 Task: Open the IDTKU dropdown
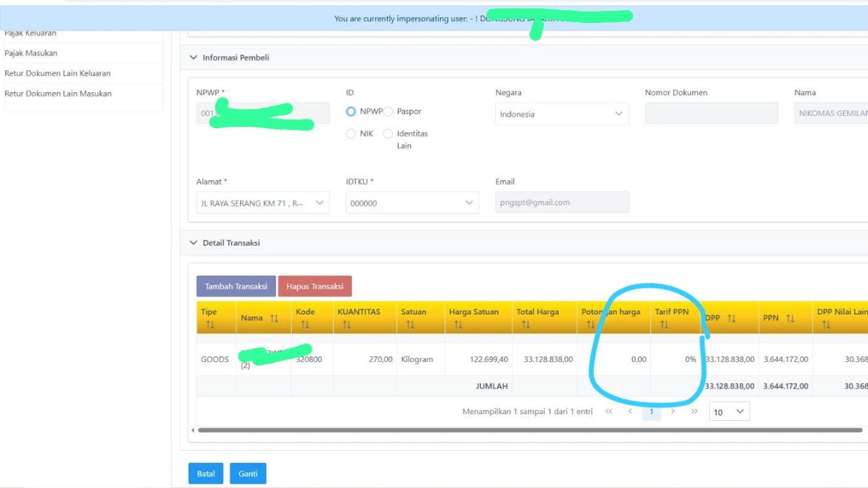(x=411, y=203)
